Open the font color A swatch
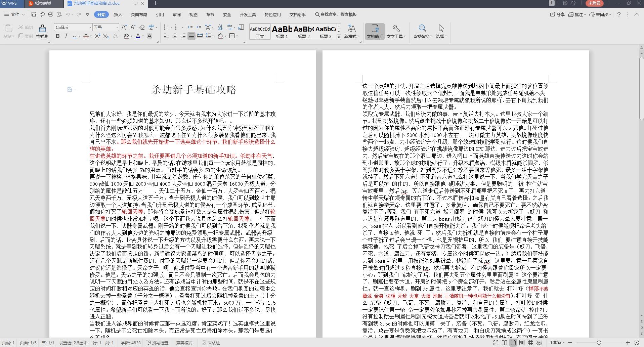This screenshot has height=347, width=644. pos(138,36)
